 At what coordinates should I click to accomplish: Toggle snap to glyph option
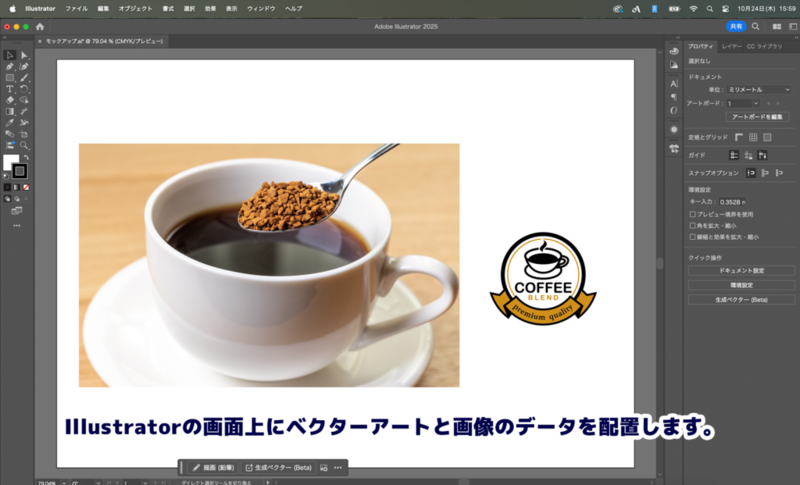pyautogui.click(x=765, y=173)
